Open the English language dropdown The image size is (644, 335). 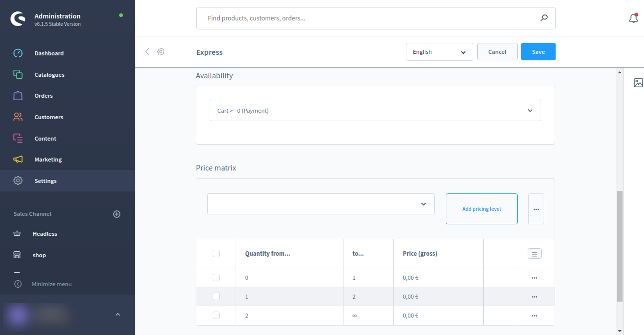pos(439,52)
